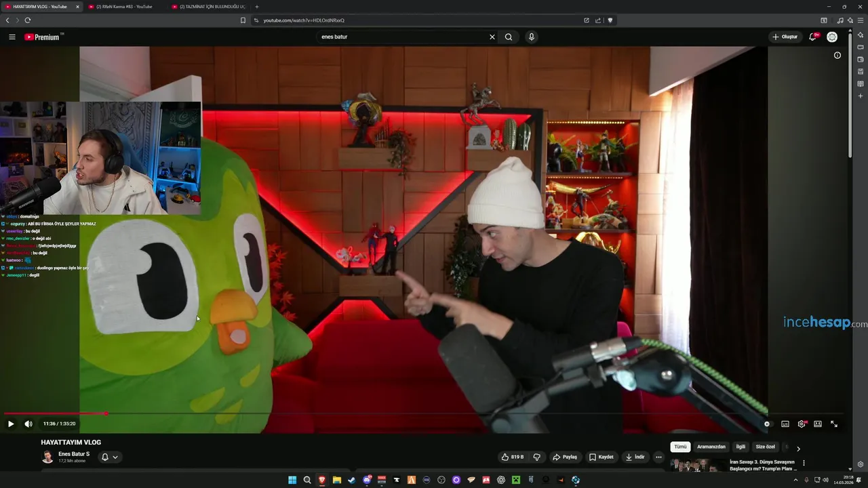Open browser sidebar settings gear

pos(861,464)
